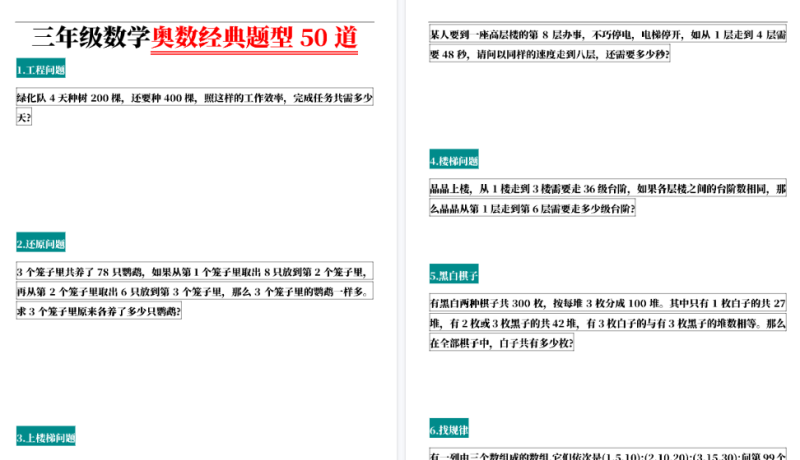
Task: Click the line starting 么晶晶从第 1 层走到第 6 层
Action: point(532,208)
